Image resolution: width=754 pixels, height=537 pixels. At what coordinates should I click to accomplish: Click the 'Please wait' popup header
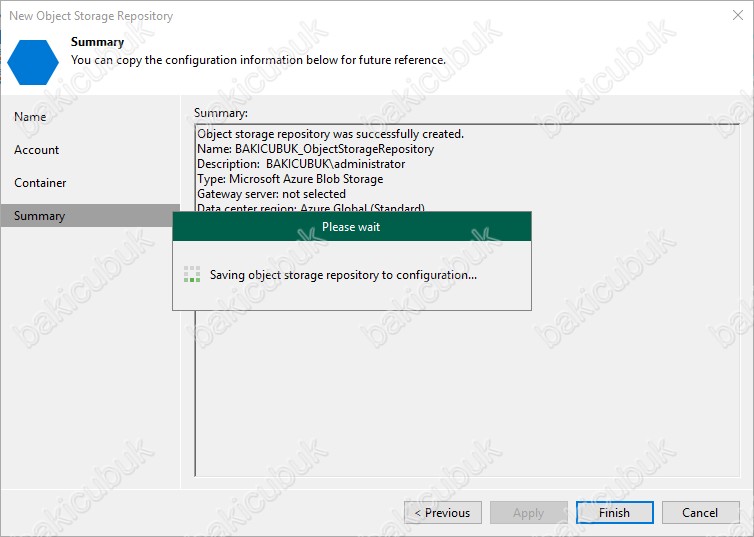tap(352, 226)
